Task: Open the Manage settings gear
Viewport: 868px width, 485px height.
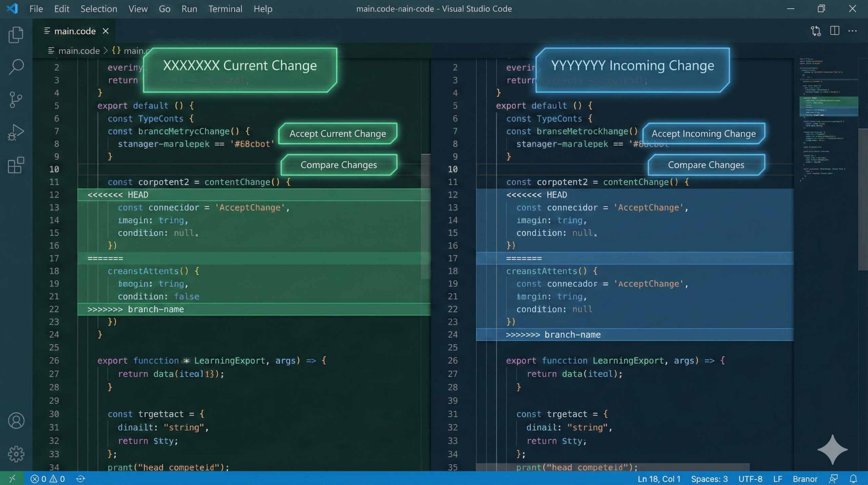Action: coord(16,454)
